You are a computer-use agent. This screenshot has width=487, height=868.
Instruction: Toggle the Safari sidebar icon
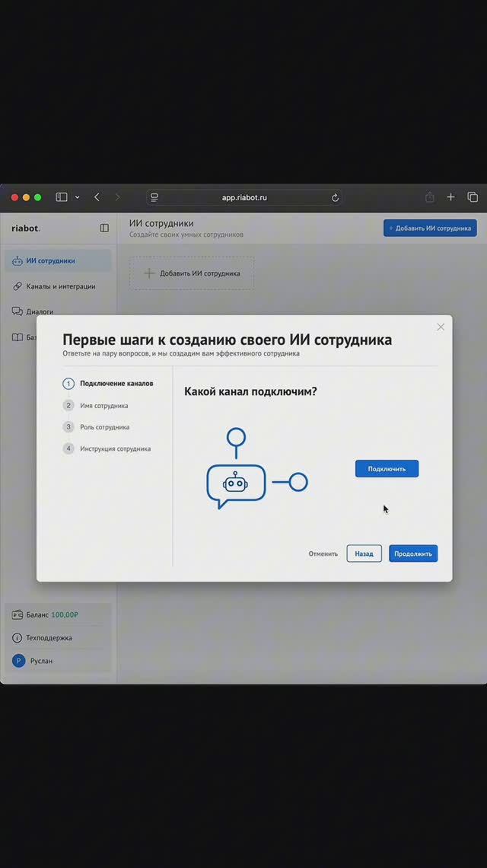coord(62,197)
